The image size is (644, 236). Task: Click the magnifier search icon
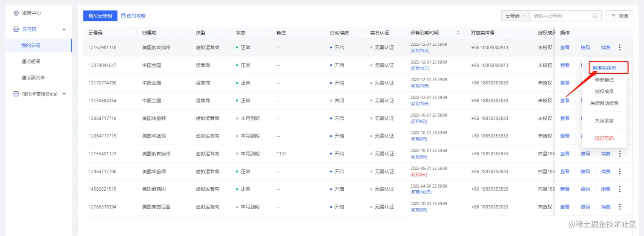[x=595, y=16]
